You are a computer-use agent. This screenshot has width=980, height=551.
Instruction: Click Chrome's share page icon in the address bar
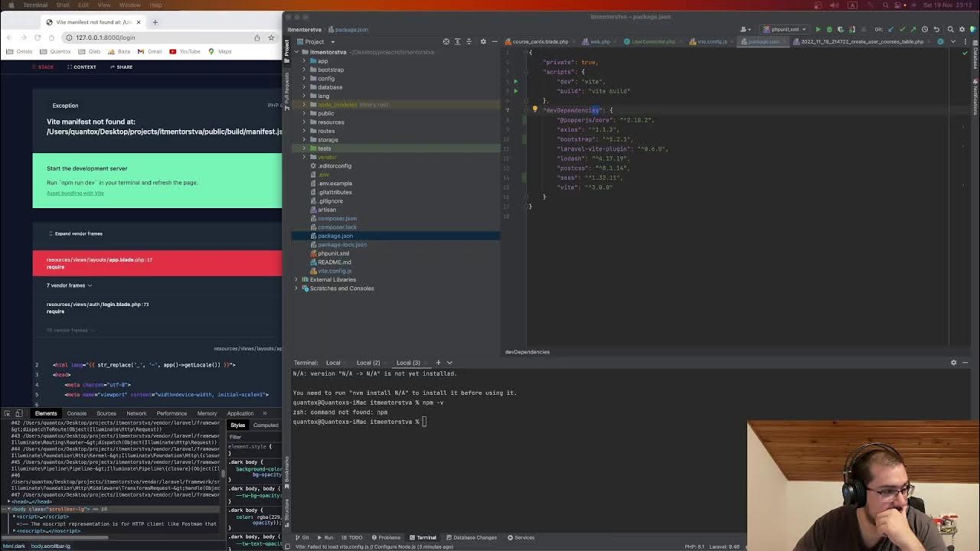click(x=257, y=37)
